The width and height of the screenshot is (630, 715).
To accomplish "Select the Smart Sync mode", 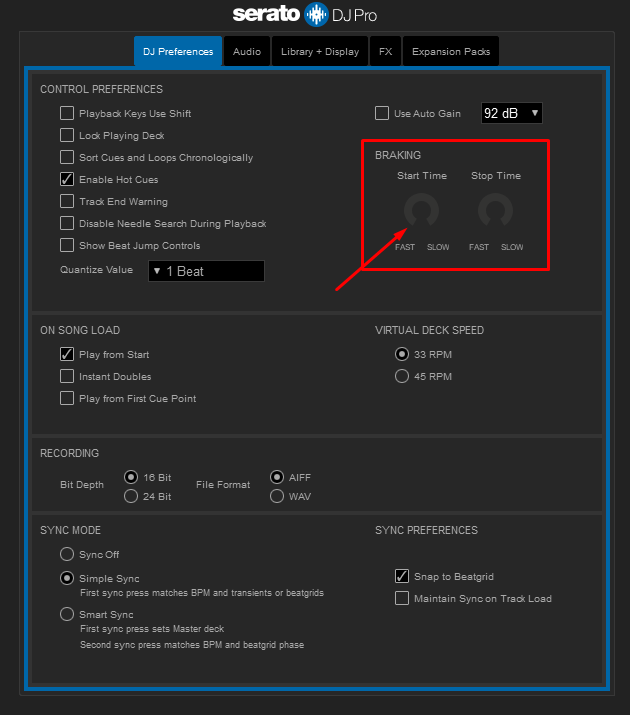I will click(x=67, y=614).
